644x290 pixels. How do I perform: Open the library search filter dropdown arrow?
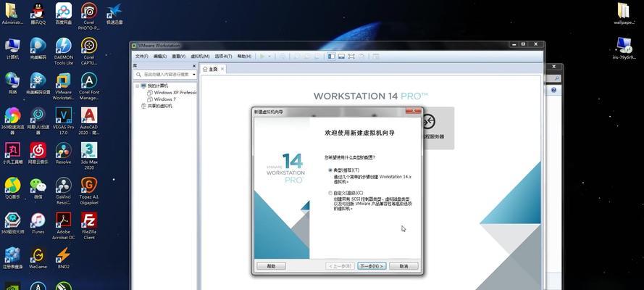tap(194, 75)
